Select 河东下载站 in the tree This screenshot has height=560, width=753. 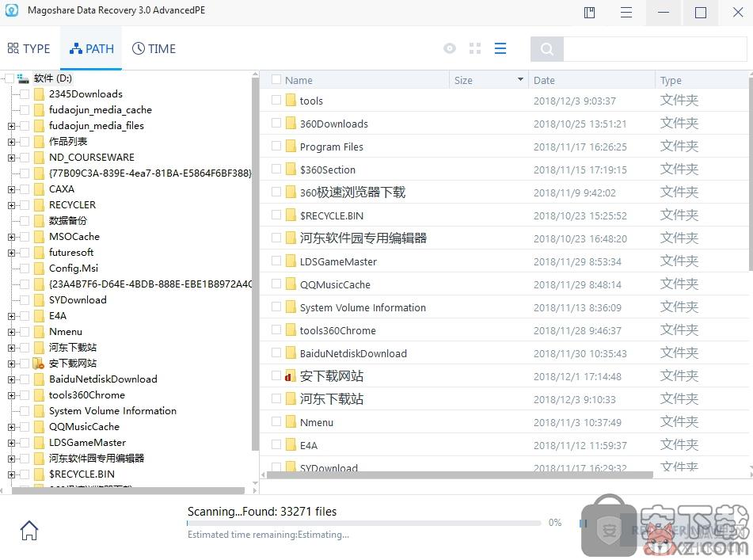[x=73, y=347]
